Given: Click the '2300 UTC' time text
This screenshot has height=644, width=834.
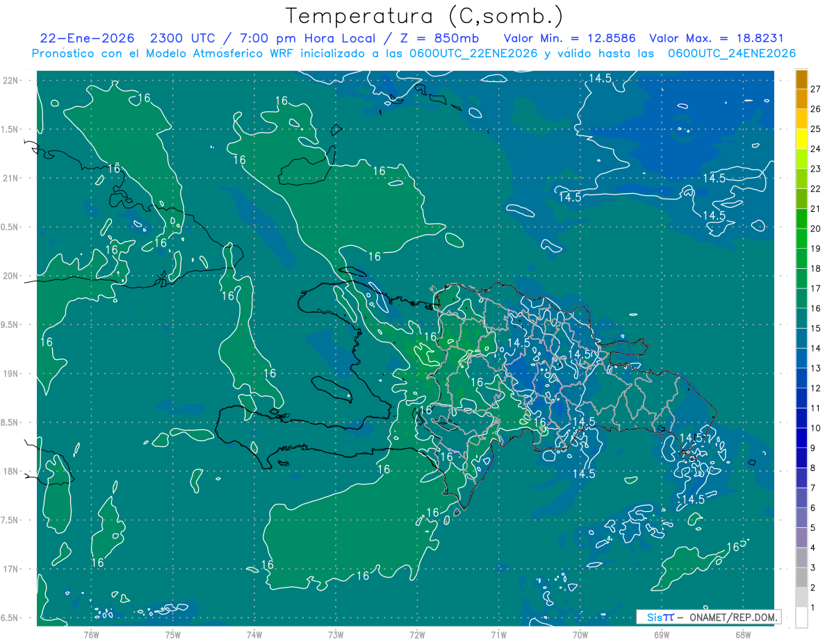Looking at the screenshot, I should (183, 38).
